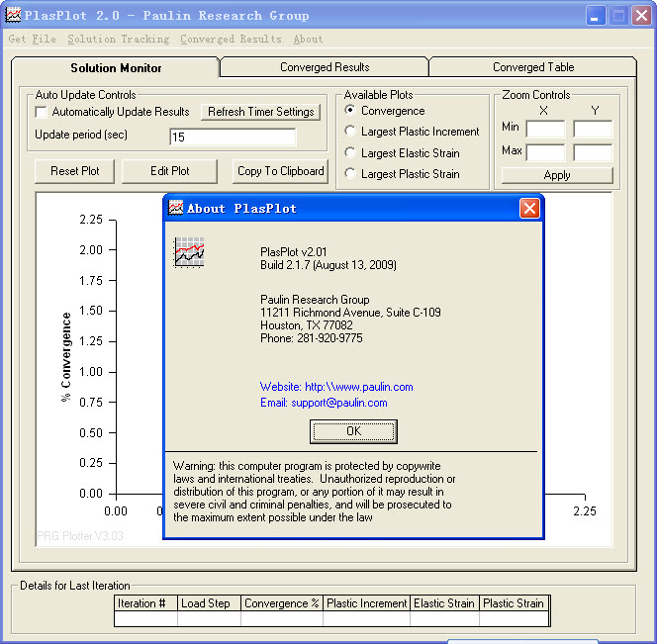Click the empty cell under Iteration #
This screenshot has height=644, width=657.
pyautogui.click(x=145, y=618)
